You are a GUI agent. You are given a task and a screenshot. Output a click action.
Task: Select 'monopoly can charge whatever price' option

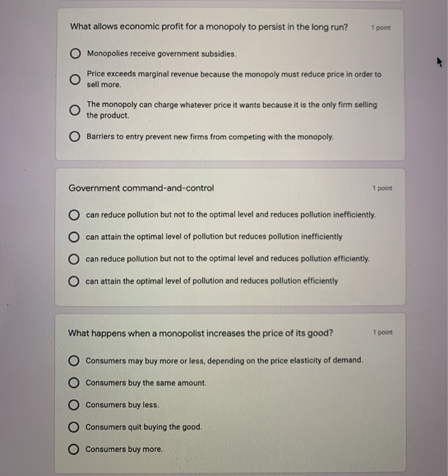click(74, 110)
